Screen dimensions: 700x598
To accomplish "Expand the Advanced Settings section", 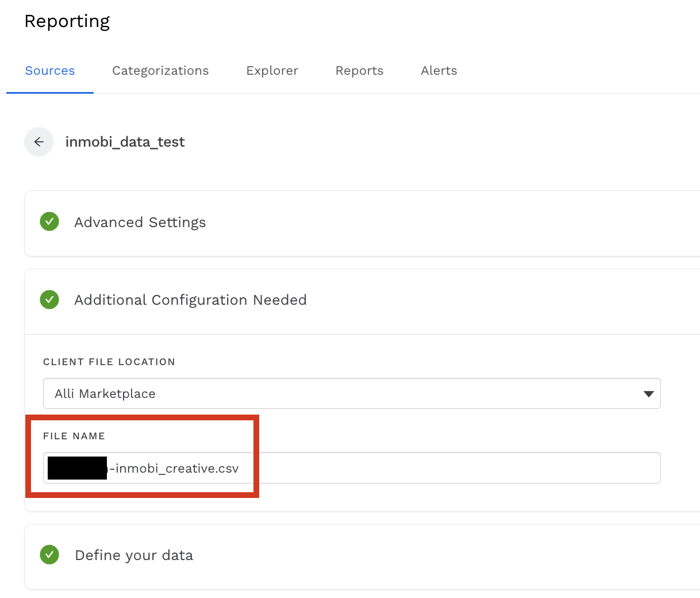I will [x=140, y=223].
